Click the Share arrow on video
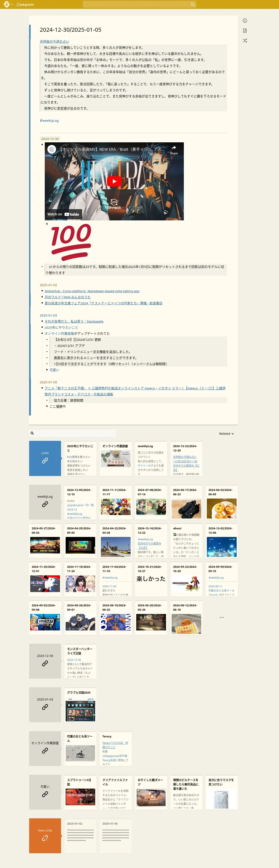Screen dimensions: 279x868 [174, 150]
